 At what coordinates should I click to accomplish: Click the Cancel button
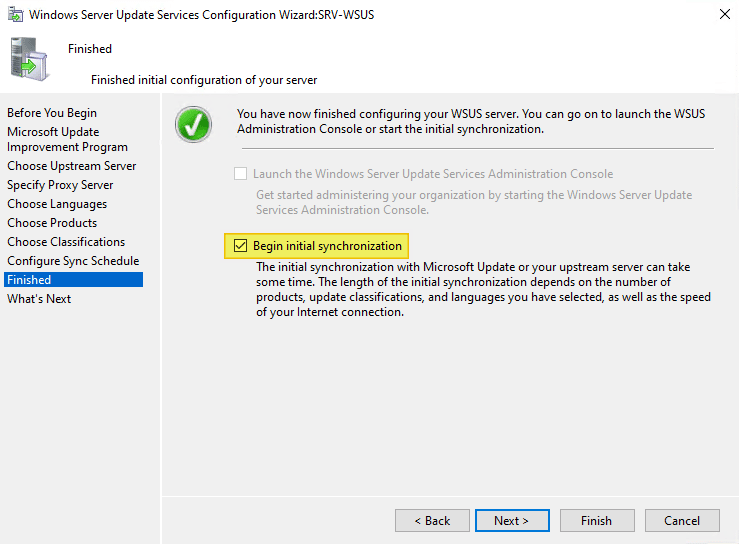coord(682,520)
